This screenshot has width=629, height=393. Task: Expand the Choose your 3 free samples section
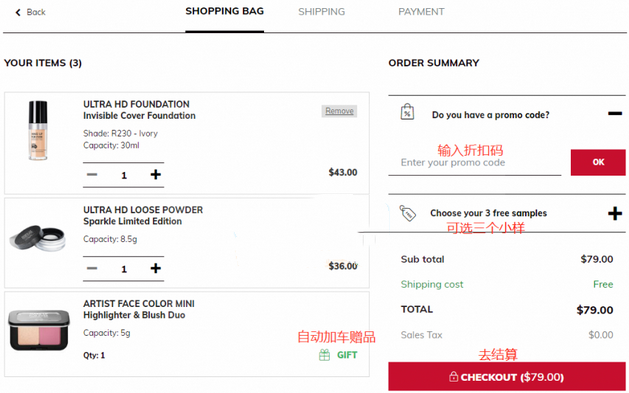pyautogui.click(x=615, y=213)
